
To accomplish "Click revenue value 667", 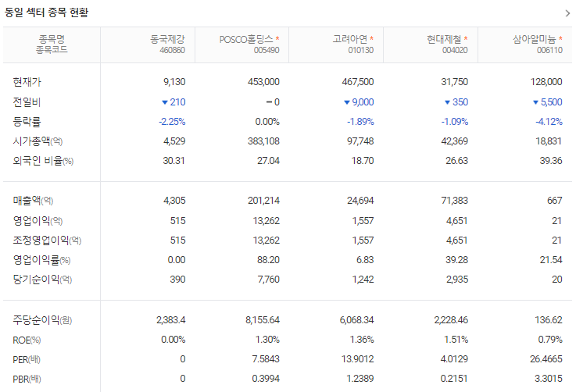I will coord(554,201).
